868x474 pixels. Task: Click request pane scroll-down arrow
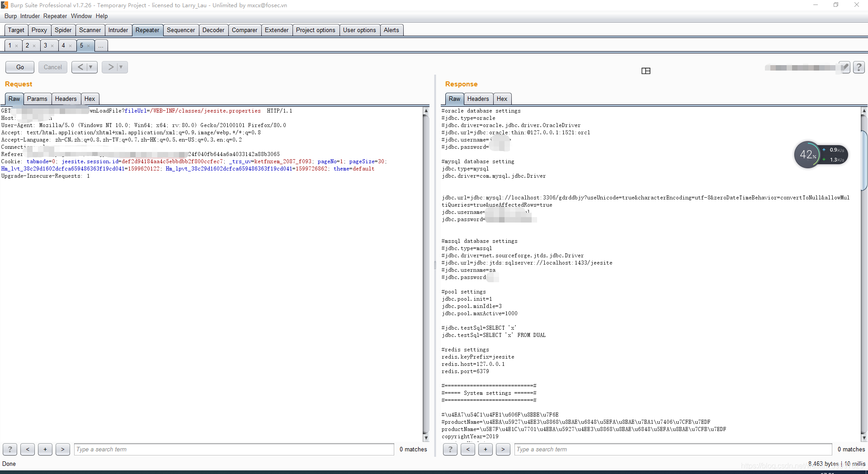click(426, 438)
